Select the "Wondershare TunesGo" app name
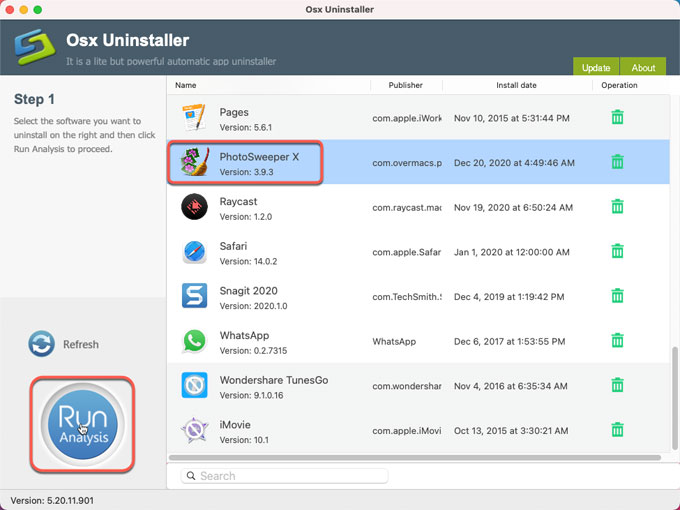The image size is (680, 510). (x=274, y=380)
